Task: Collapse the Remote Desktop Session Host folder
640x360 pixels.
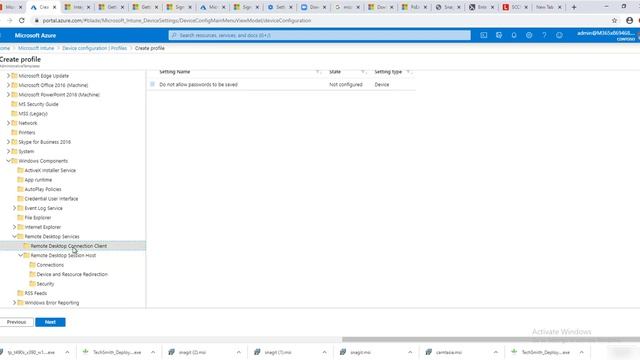Action: tap(20, 255)
